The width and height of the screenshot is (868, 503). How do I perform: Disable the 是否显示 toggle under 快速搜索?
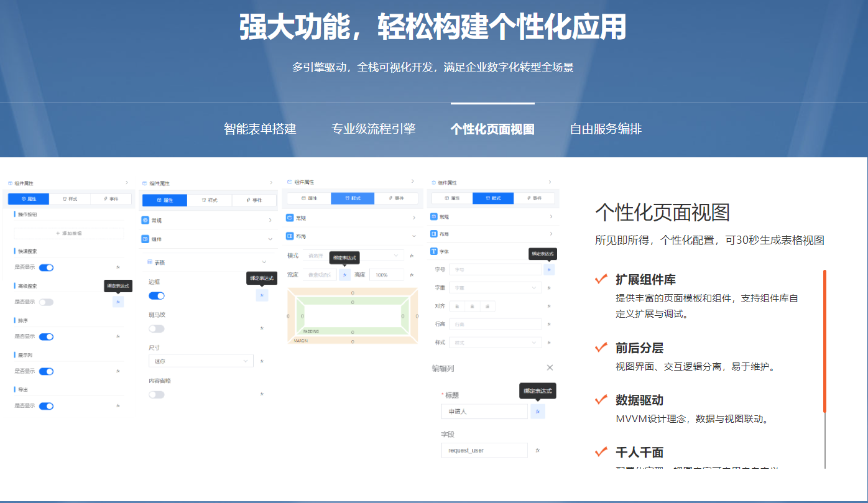(x=46, y=267)
